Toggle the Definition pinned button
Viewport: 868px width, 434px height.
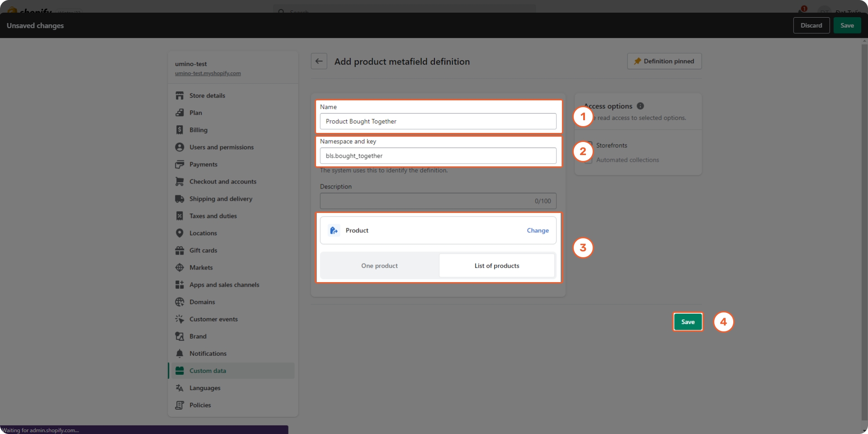pyautogui.click(x=664, y=61)
